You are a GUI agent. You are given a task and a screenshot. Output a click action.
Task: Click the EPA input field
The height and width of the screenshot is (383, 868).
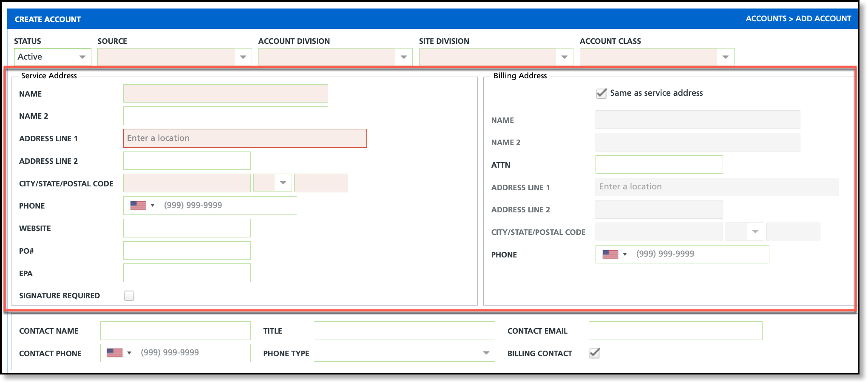pyautogui.click(x=187, y=273)
